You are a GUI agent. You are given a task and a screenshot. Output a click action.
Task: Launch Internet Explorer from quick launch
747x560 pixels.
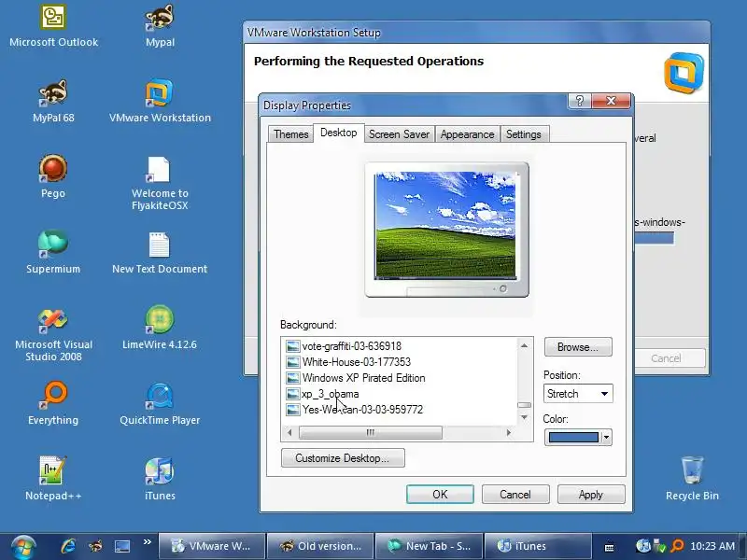click(x=69, y=546)
